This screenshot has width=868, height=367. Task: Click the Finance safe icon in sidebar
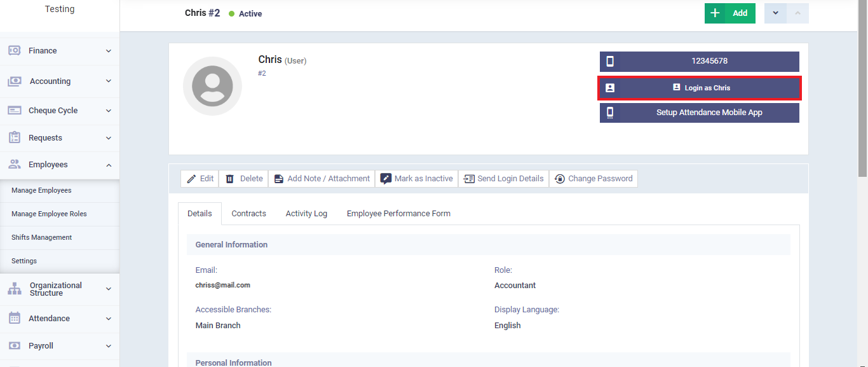pos(14,50)
